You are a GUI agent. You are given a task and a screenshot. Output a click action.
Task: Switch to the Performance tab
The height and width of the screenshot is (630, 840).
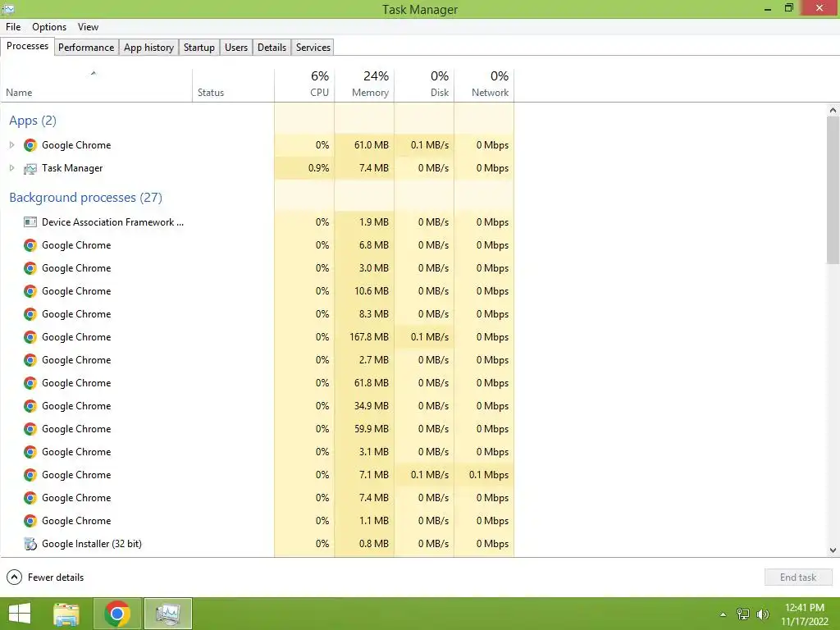[x=86, y=47]
